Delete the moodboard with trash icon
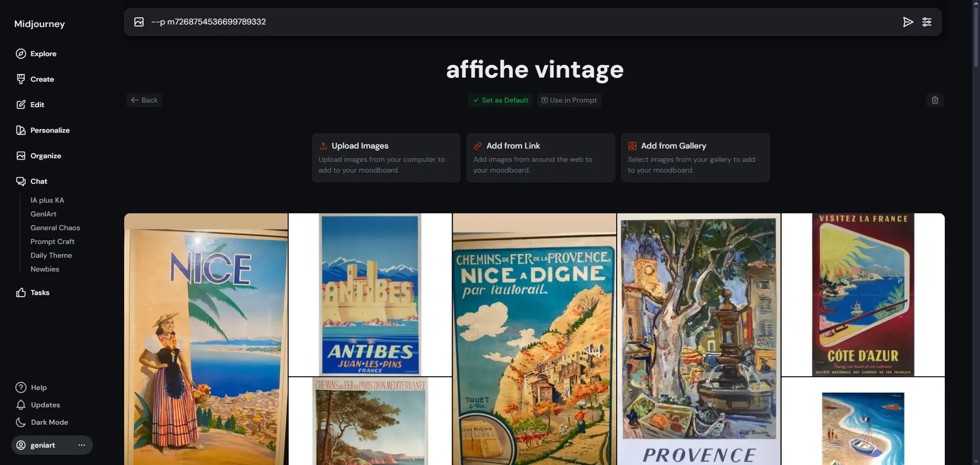 pos(935,100)
